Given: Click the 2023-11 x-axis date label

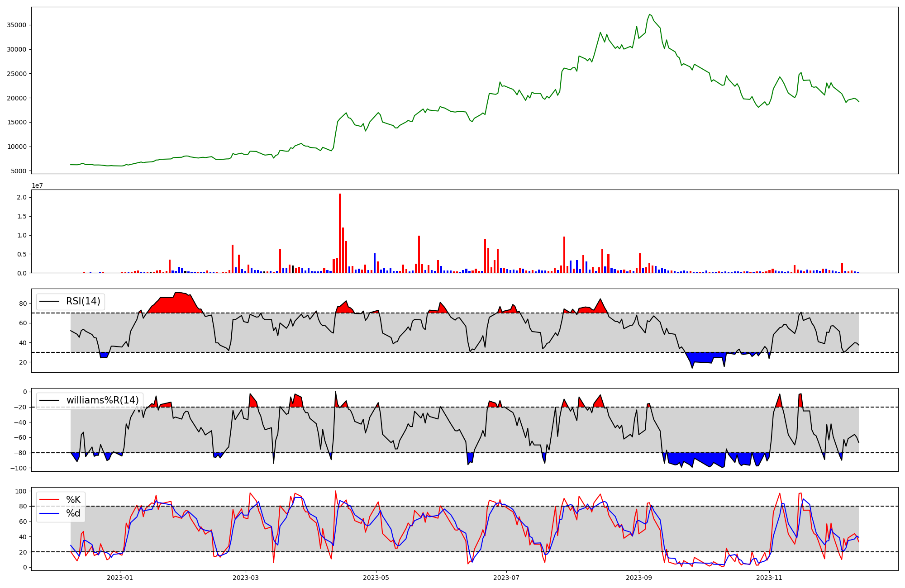Looking at the screenshot, I should pos(769,578).
